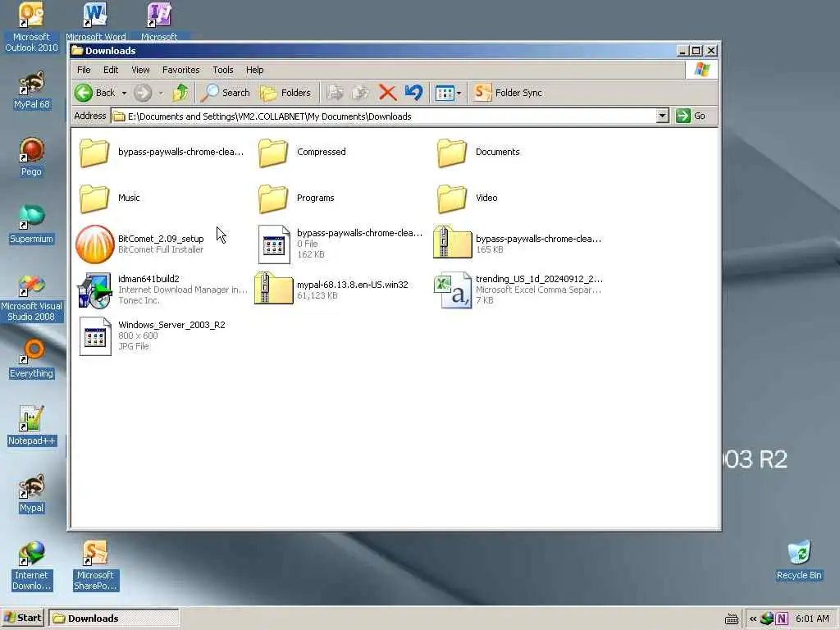Click the greyed Forward arrow button
This screenshot has width=840, height=630.
[x=143, y=93]
